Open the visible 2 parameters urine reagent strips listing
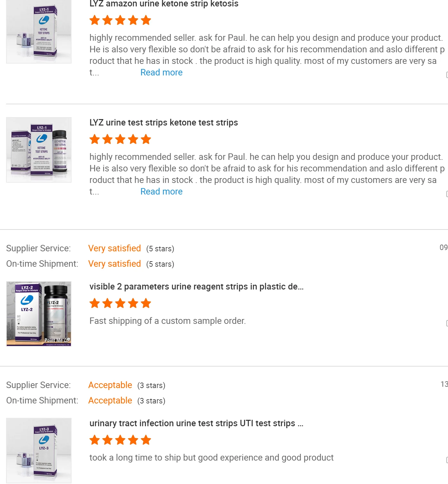Image resolution: width=448 pixels, height=484 pixels. click(197, 286)
